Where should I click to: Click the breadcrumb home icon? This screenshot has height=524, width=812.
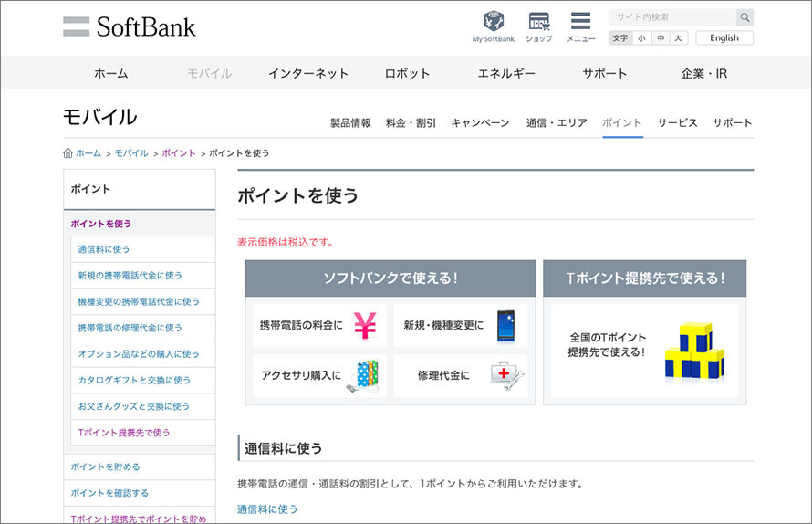click(68, 152)
